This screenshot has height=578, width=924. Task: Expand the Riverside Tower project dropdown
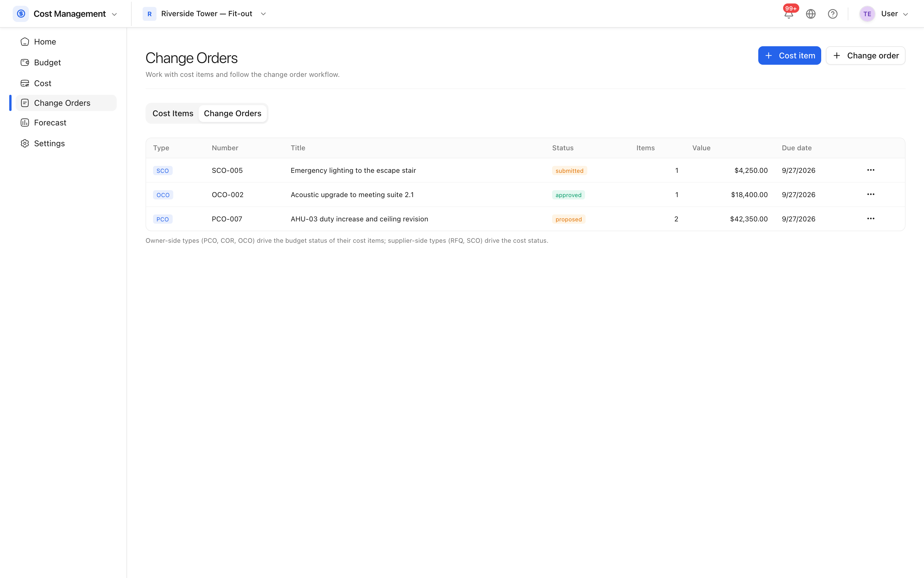[263, 14]
